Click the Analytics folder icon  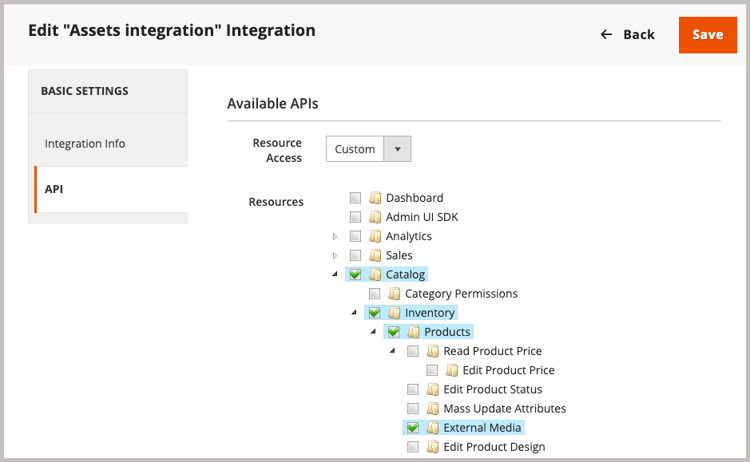[375, 236]
